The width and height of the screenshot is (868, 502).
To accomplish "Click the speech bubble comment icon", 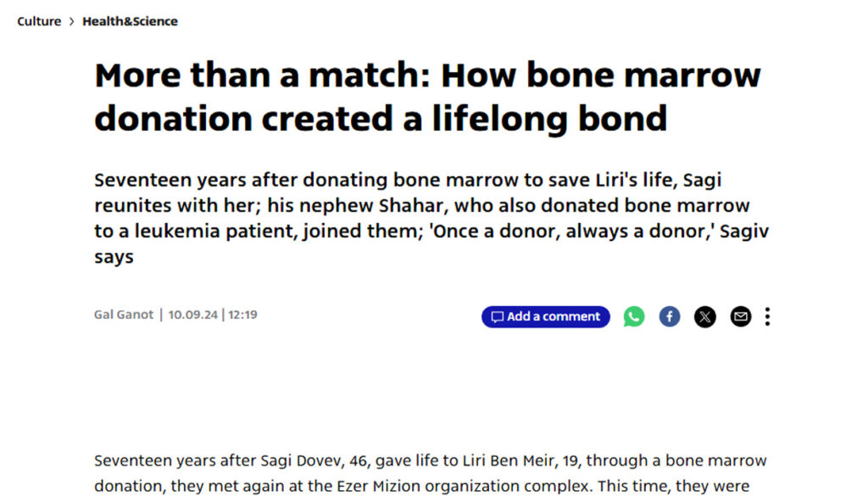I will 497,317.
